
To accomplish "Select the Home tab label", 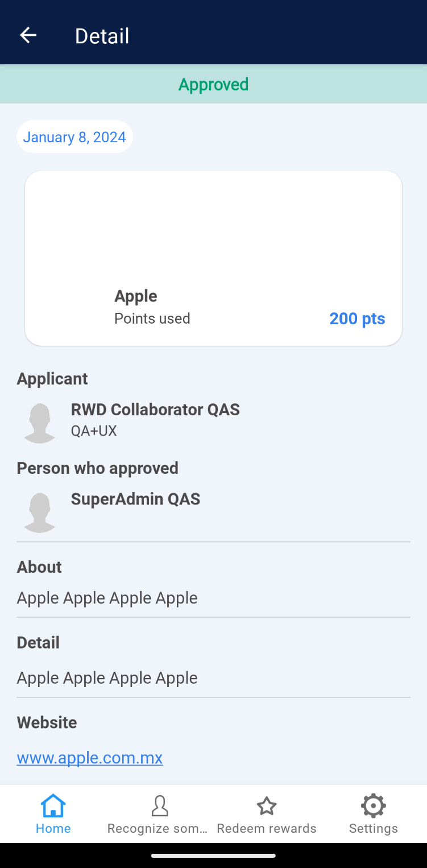I will click(x=53, y=828).
